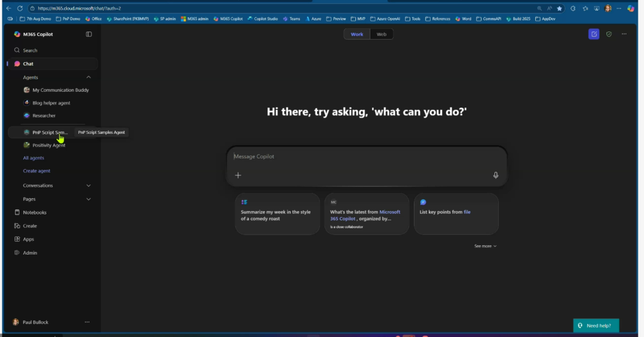Open the CommsAPI bookmark folder

pos(488,19)
